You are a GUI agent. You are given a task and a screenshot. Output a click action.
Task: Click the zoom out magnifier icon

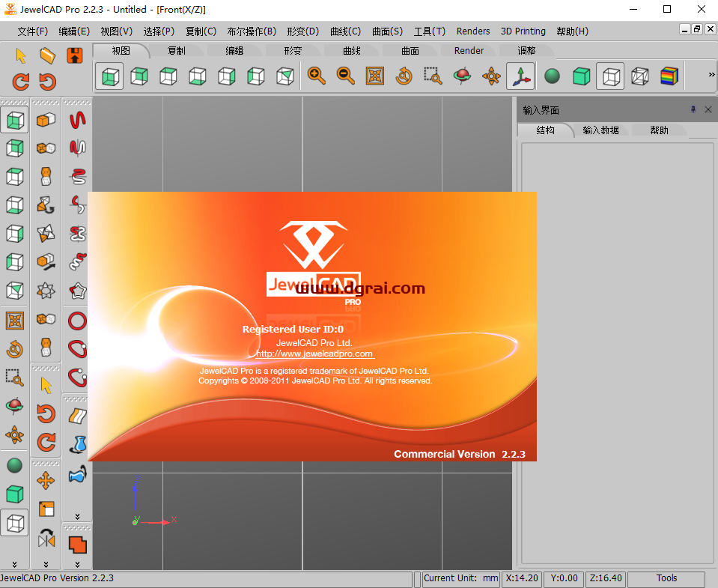coord(346,76)
